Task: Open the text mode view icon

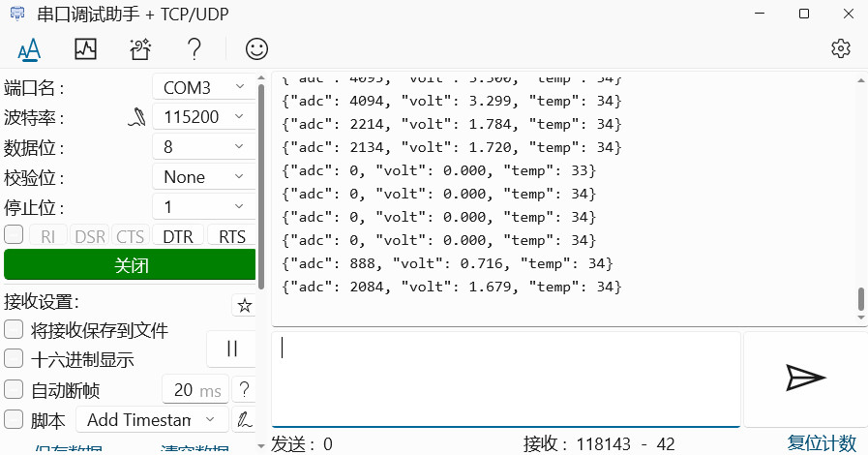Action: point(29,49)
